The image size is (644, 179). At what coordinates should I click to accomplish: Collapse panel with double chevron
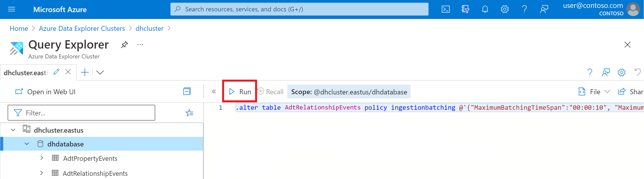[214, 91]
